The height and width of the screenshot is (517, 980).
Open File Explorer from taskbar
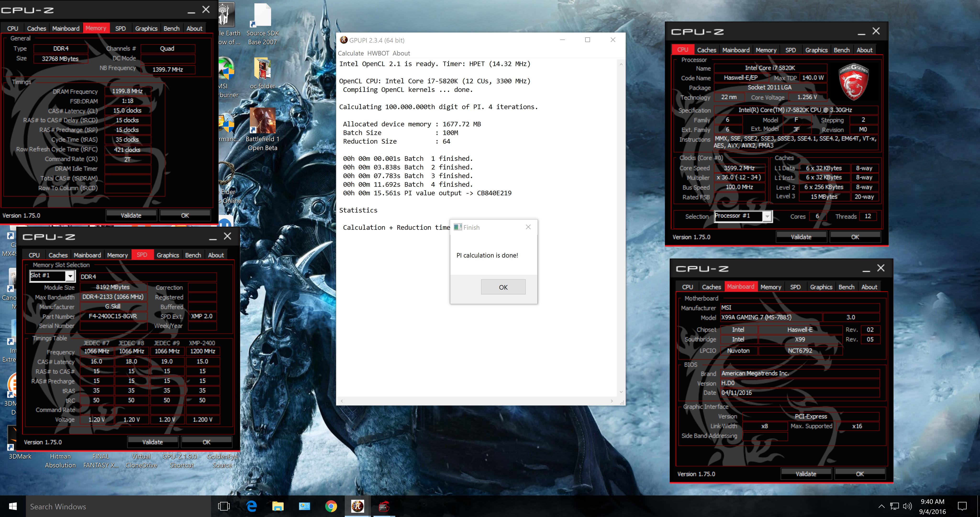[x=278, y=506]
